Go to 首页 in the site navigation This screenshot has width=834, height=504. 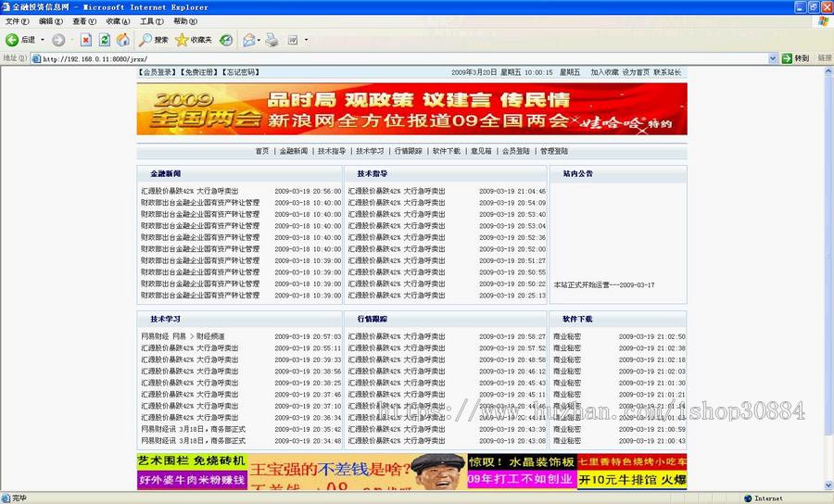262,151
